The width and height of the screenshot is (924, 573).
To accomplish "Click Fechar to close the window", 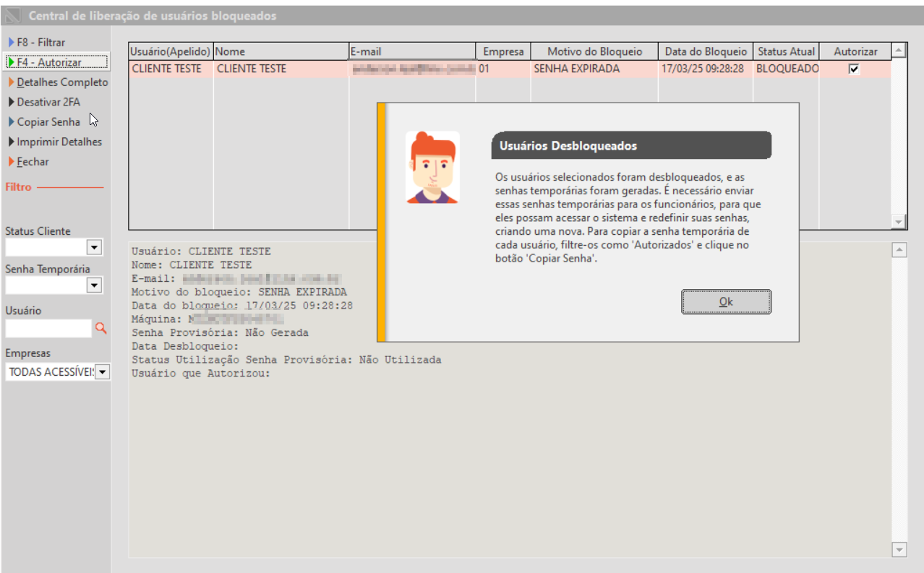I will point(28,162).
